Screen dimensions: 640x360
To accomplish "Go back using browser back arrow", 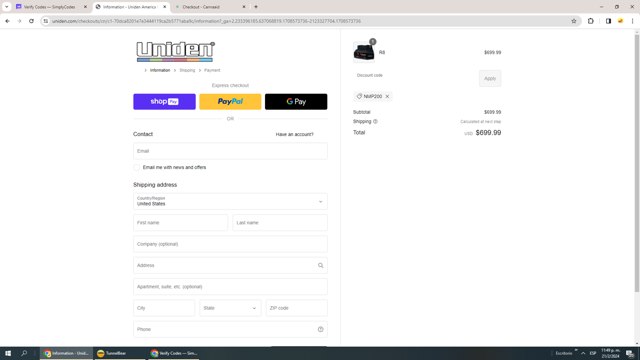I will pos(7,21).
